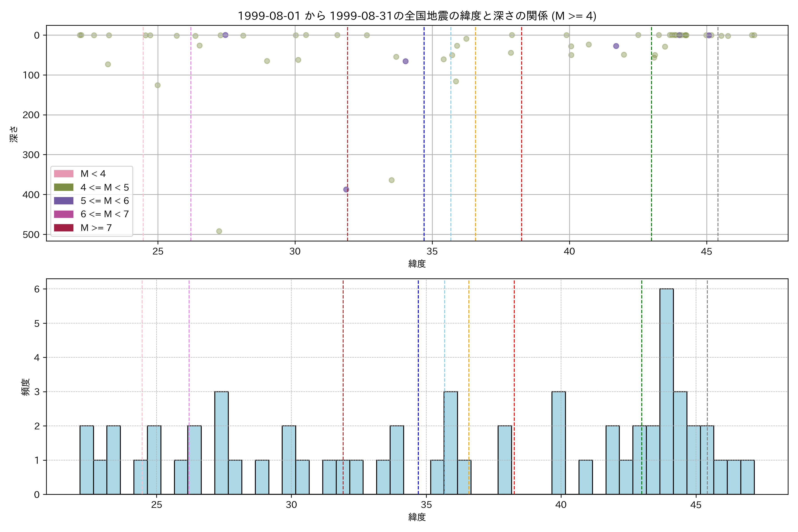Click the '緯度' x-axis label below the scatter plot
This screenshot has height=532, width=798.
[417, 264]
